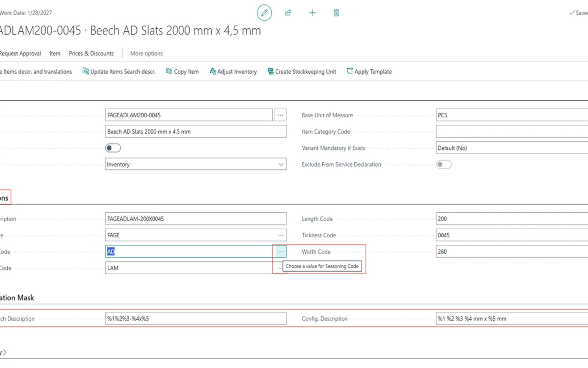Open Seasoning Code lookup ellipsis beside AD
The width and height of the screenshot is (588, 368).
[x=281, y=252]
